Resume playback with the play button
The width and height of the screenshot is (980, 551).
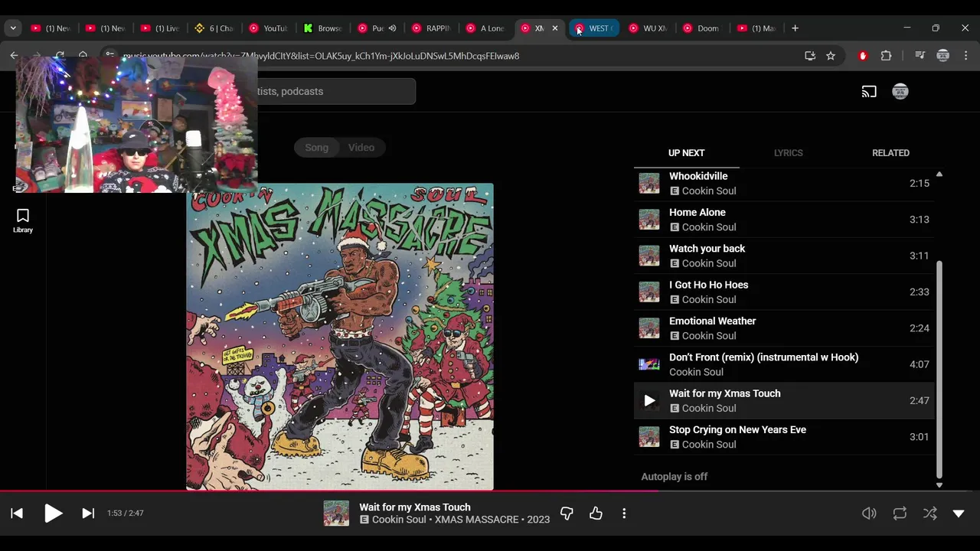pos(53,514)
